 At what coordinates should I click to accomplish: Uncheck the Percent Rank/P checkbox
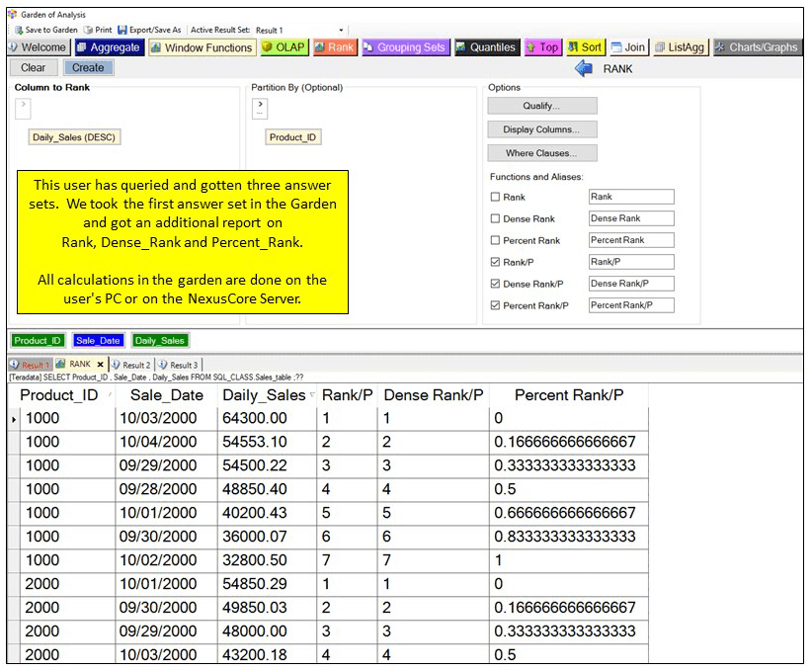[495, 306]
